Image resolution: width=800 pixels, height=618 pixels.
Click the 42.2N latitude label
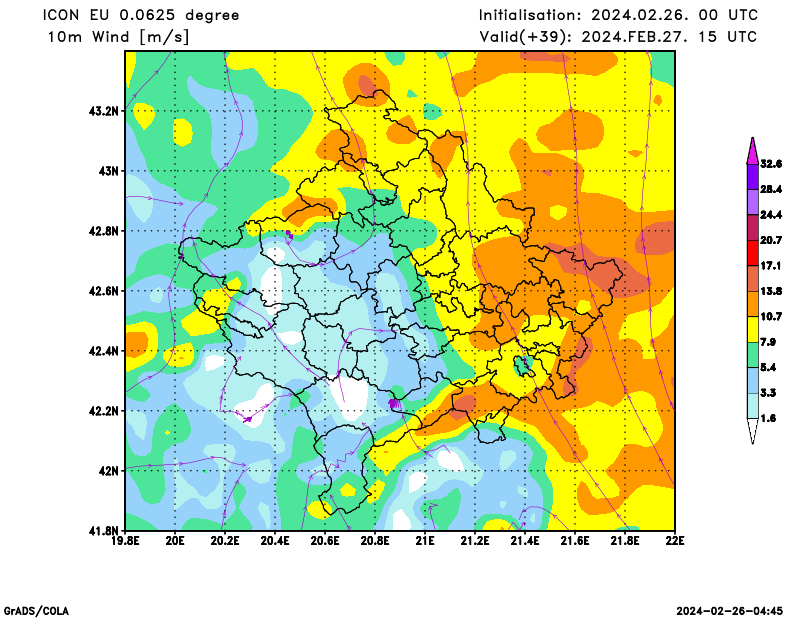pos(104,411)
